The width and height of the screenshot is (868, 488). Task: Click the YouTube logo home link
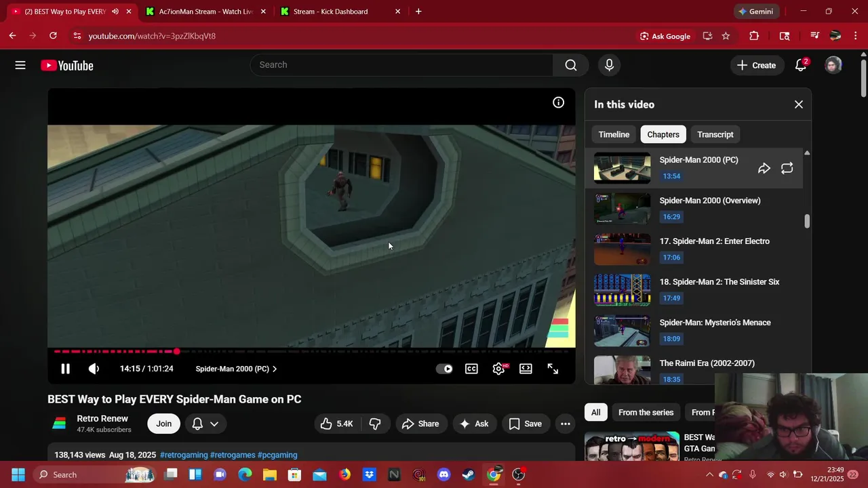(66, 65)
